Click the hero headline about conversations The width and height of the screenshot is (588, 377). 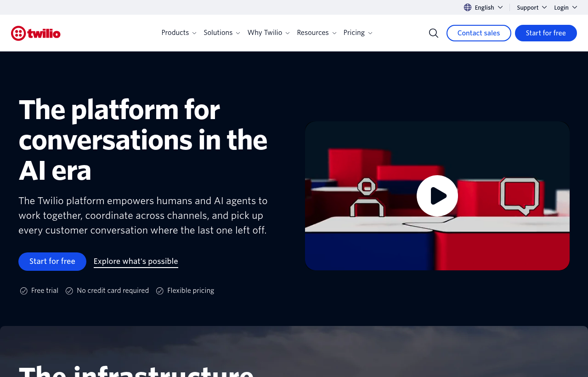pos(143,140)
